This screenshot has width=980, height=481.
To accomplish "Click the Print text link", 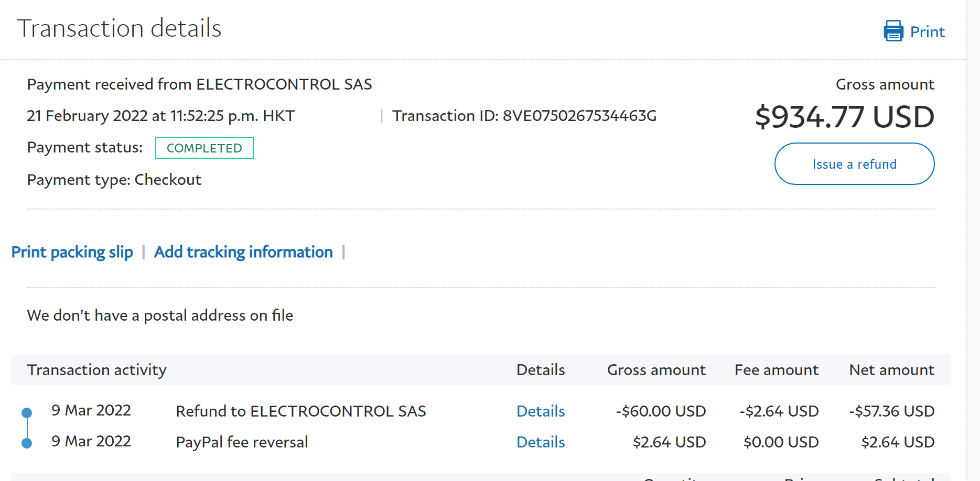I will click(x=927, y=32).
